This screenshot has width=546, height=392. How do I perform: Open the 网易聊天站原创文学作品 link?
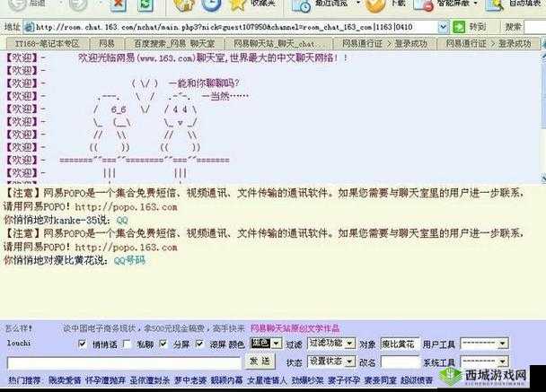[295, 328]
